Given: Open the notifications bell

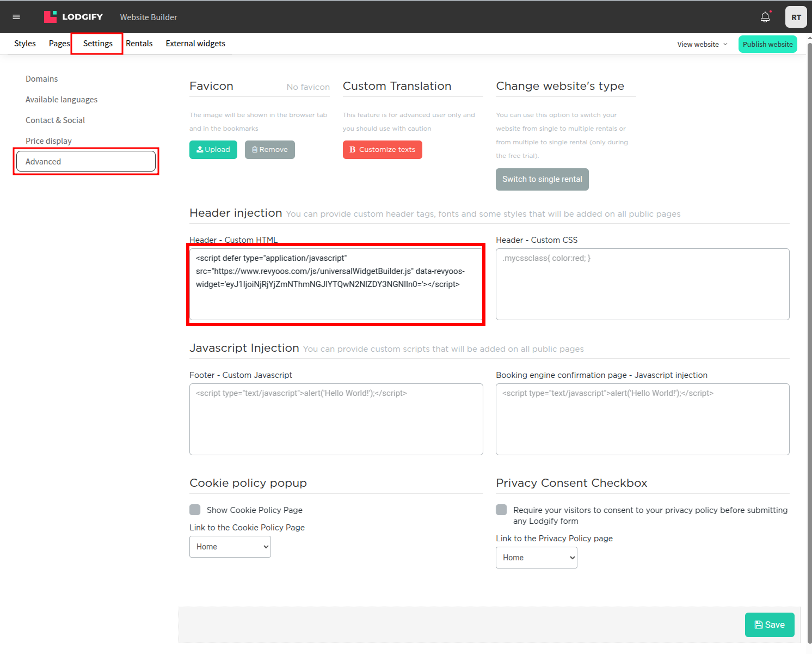Looking at the screenshot, I should click(x=765, y=17).
